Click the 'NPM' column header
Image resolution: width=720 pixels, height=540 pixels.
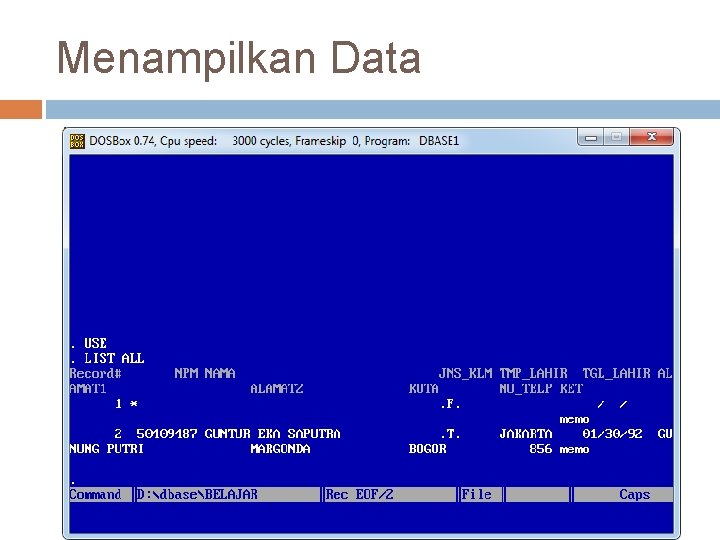pyautogui.click(x=186, y=373)
